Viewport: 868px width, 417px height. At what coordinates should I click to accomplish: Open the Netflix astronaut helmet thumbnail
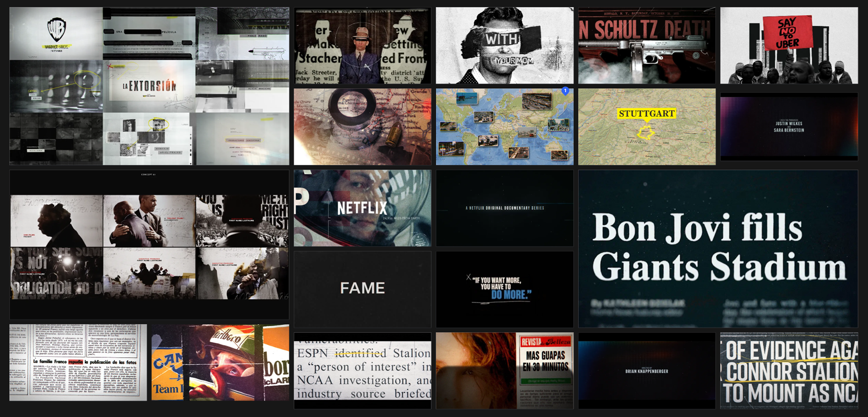click(363, 208)
